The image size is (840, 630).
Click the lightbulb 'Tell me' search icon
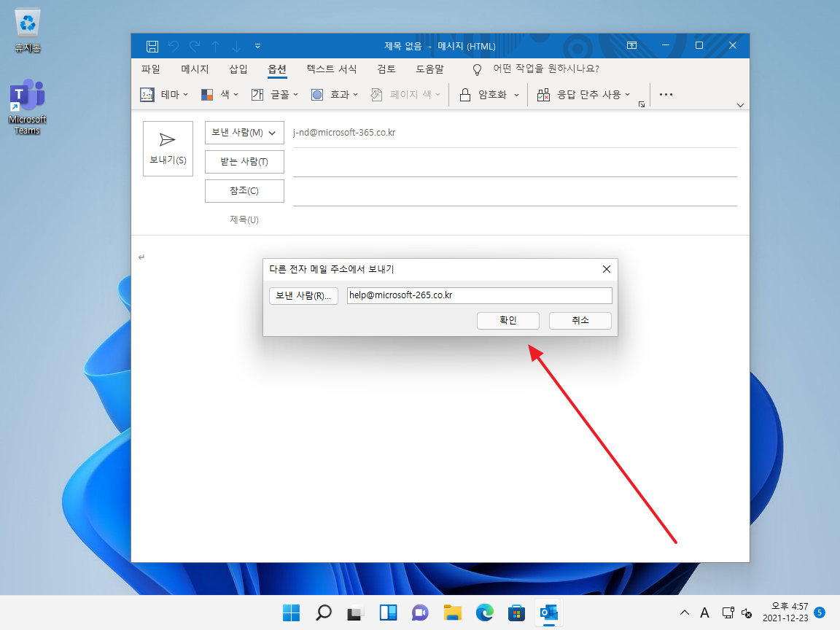click(x=476, y=69)
